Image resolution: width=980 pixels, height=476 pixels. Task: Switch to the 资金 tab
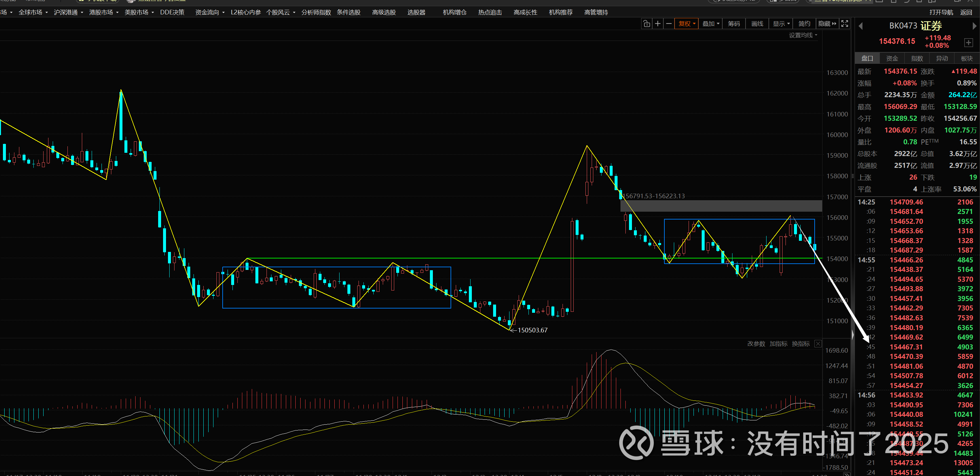tap(892, 58)
